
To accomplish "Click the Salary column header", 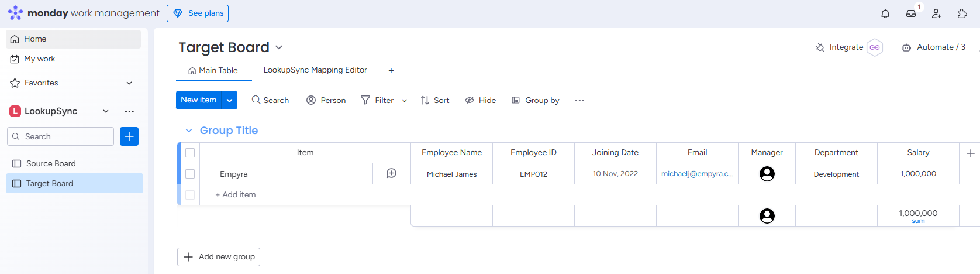I will [919, 153].
